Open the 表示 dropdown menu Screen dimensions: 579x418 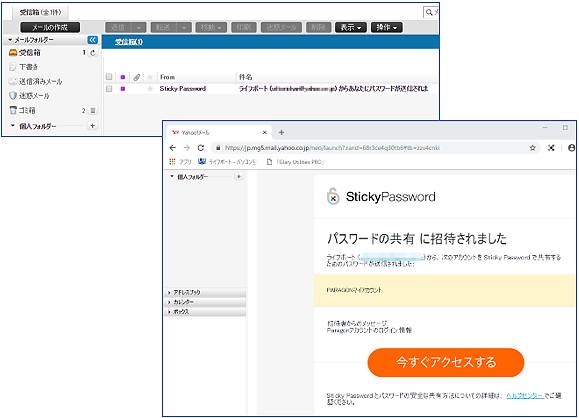[351, 27]
